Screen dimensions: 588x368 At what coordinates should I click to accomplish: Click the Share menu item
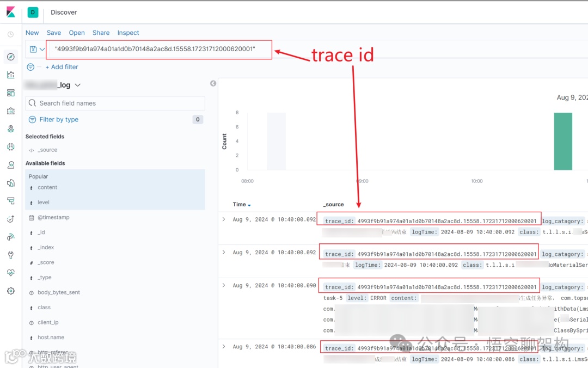[101, 33]
